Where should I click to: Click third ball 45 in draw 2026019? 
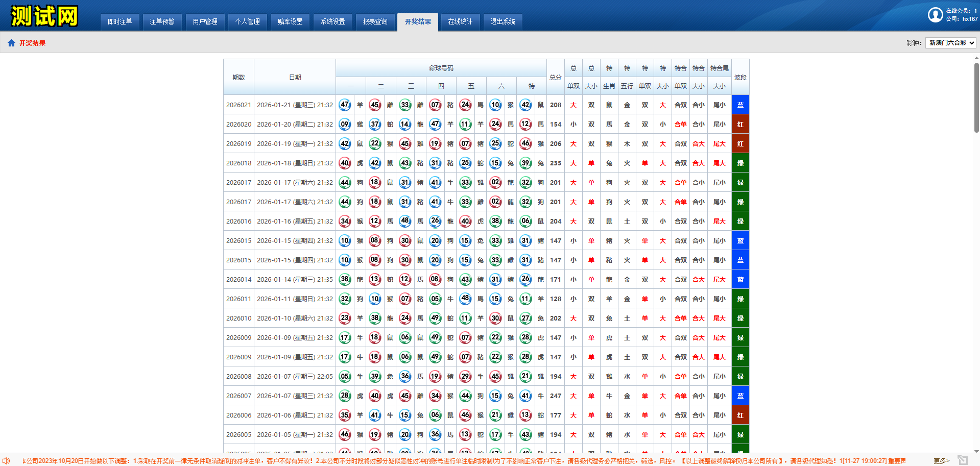(405, 143)
